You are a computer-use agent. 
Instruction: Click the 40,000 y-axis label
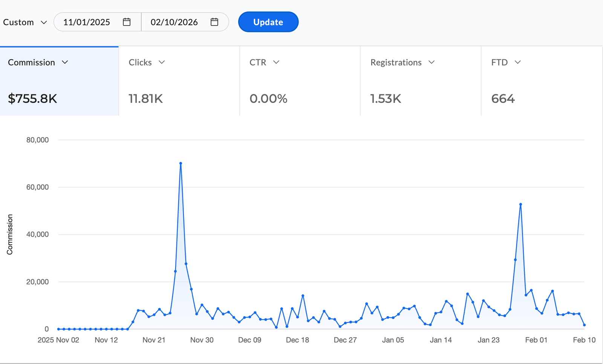click(37, 234)
